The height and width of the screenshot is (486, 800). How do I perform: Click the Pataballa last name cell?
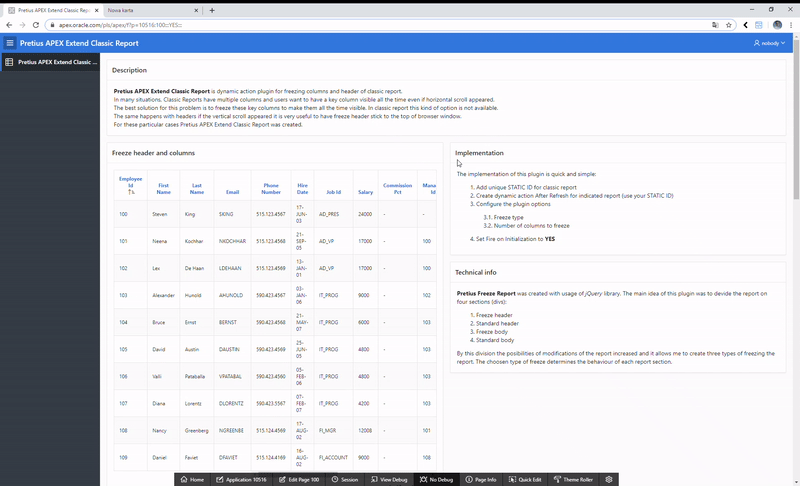coord(195,376)
